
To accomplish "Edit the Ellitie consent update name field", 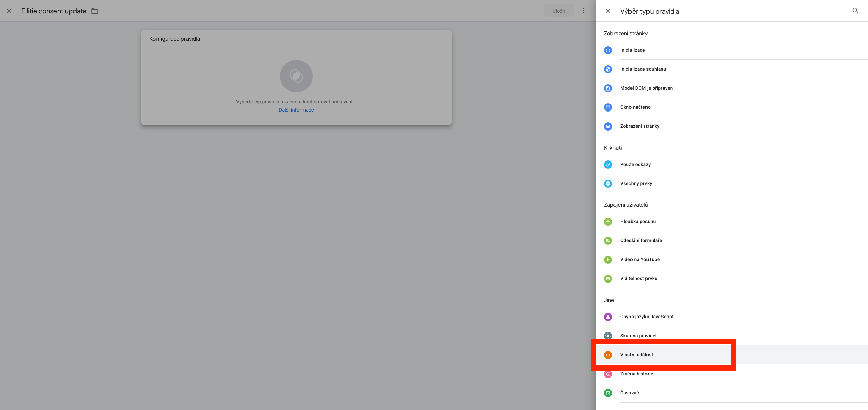I will tap(53, 11).
